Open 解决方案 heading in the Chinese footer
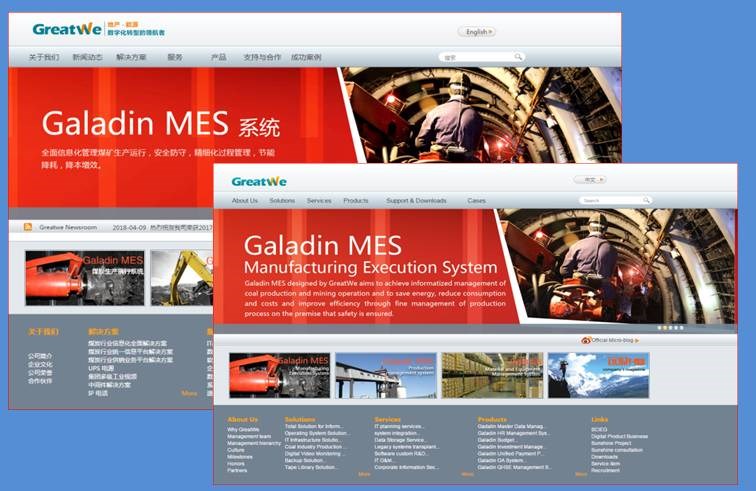The height and width of the screenshot is (491, 756). tap(103, 332)
